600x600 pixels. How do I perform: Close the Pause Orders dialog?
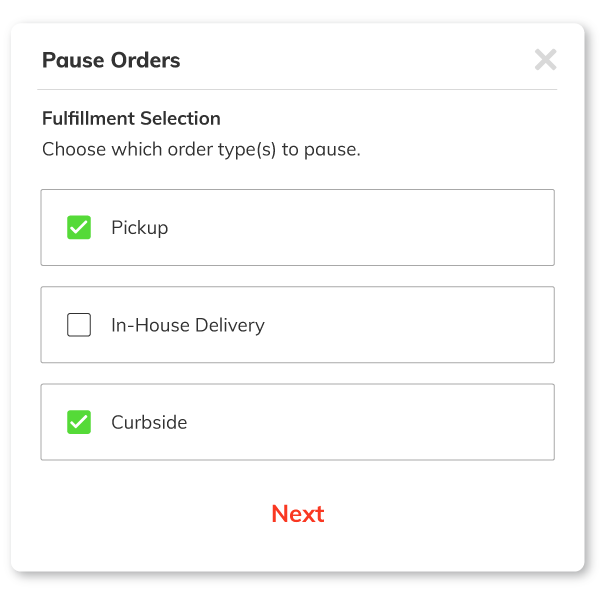(545, 60)
